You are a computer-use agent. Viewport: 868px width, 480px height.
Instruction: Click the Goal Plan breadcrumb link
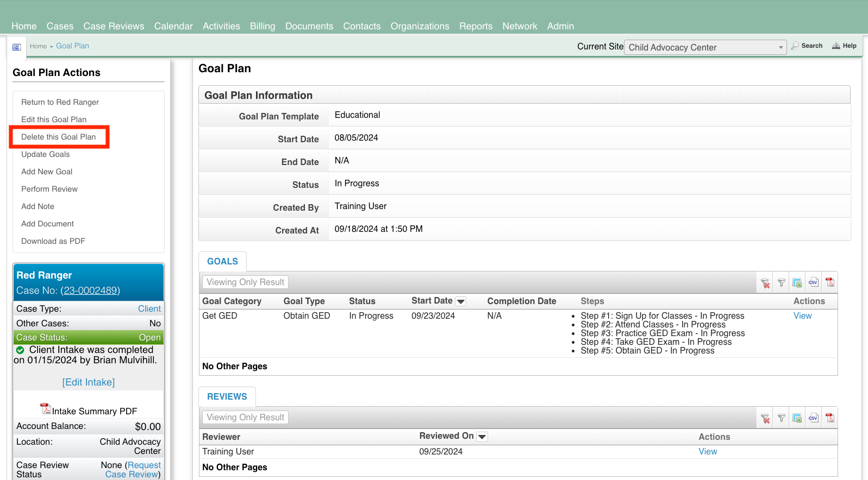[x=72, y=46]
